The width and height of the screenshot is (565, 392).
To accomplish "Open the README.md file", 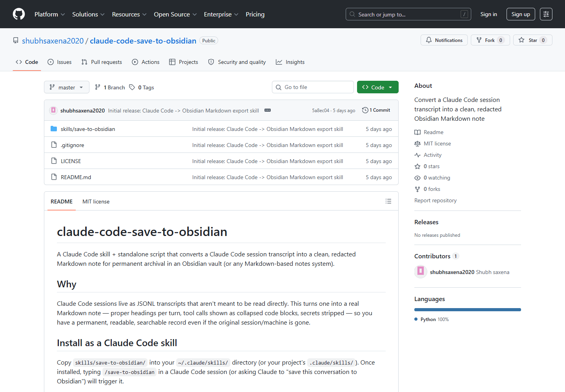I will point(76,177).
